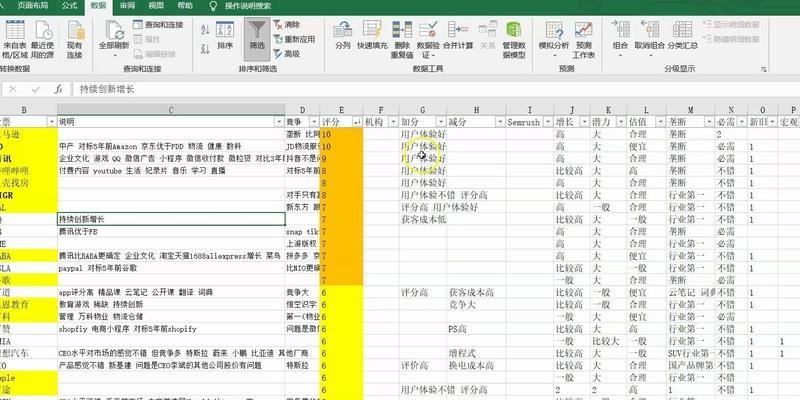This screenshot has width=800, height=400.
Task: Open 管理数据模型 data model manager
Action: [x=514, y=40]
